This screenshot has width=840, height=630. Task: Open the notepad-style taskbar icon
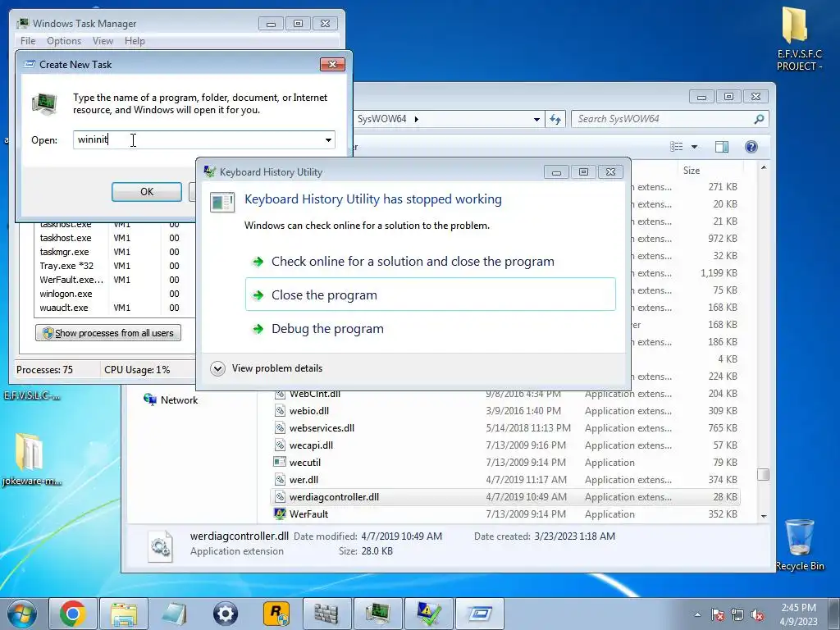[175, 614]
